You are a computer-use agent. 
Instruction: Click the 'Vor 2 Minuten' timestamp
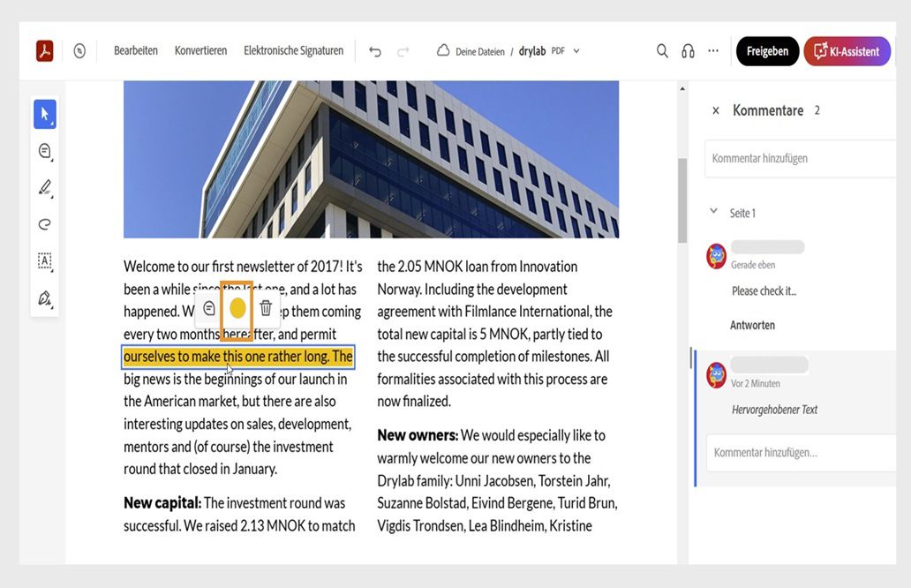pyautogui.click(x=756, y=383)
